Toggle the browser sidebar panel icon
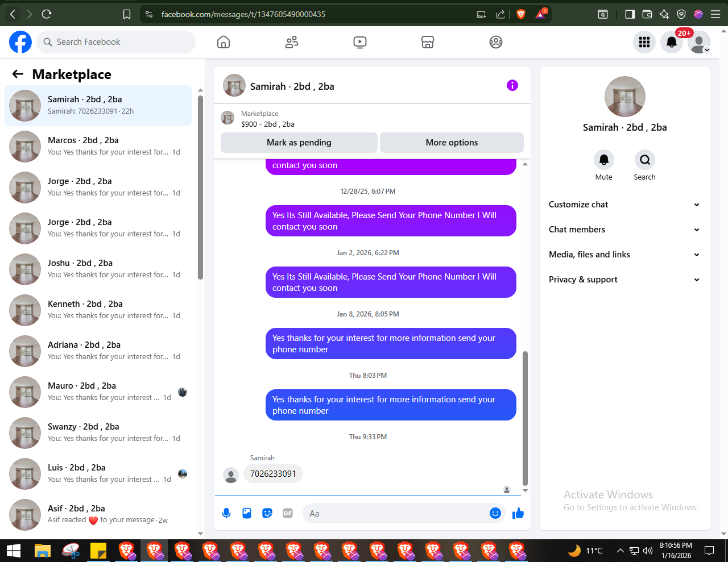The width and height of the screenshot is (728, 562). (630, 14)
